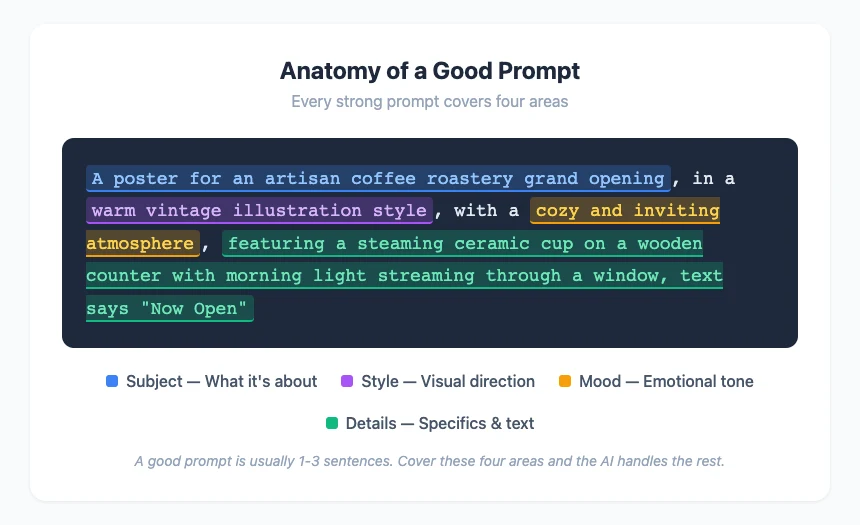The height and width of the screenshot is (525, 860).
Task: Select the orange "cozy and inviting" highlight
Action: click(x=627, y=211)
